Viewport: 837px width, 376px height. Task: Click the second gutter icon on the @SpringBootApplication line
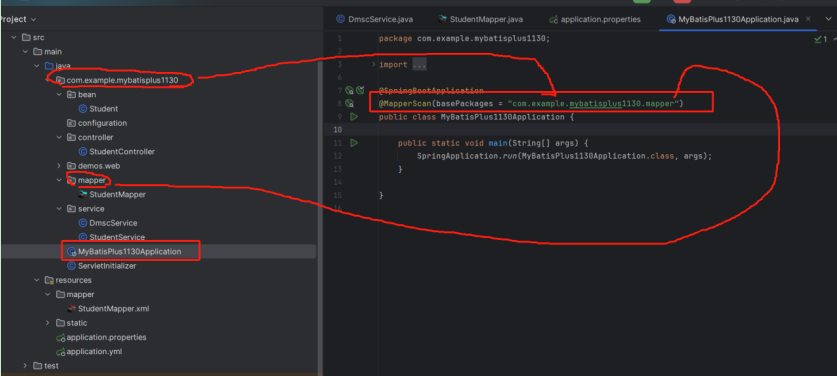click(360, 90)
